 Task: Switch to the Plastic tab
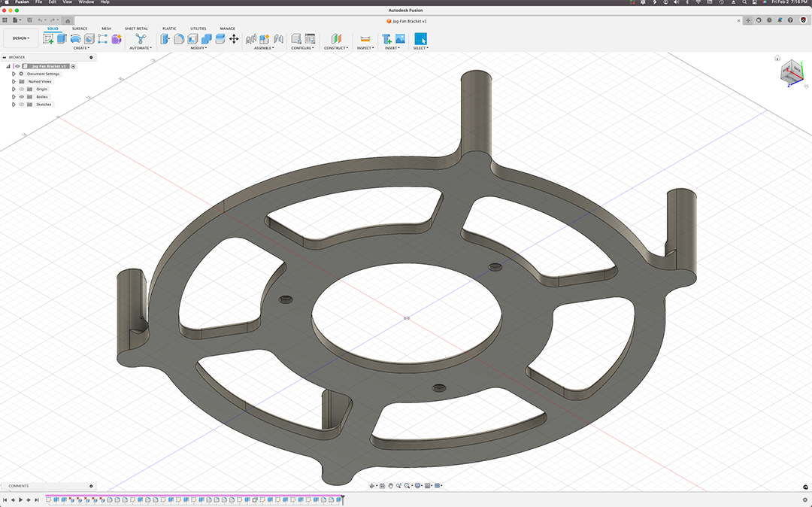[169, 29]
